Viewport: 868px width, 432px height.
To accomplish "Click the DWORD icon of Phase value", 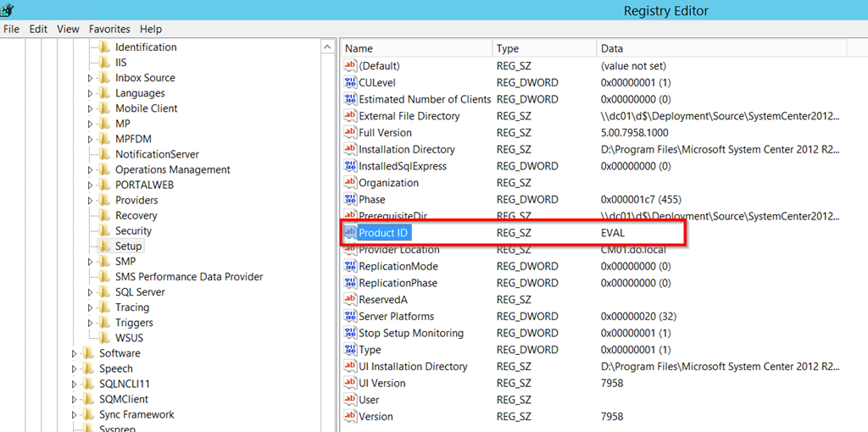I will (x=350, y=199).
